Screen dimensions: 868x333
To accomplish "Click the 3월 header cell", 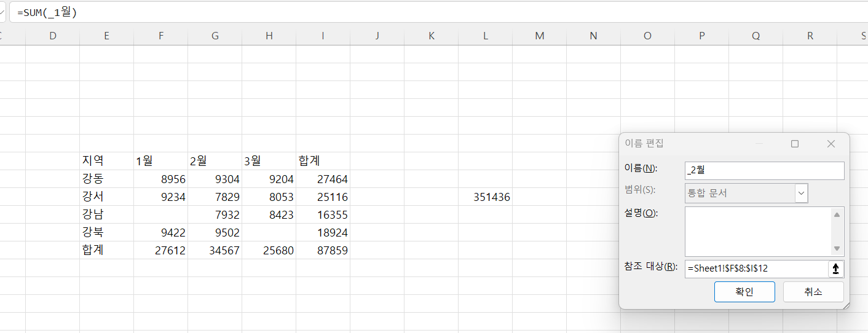I will pyautogui.click(x=269, y=161).
